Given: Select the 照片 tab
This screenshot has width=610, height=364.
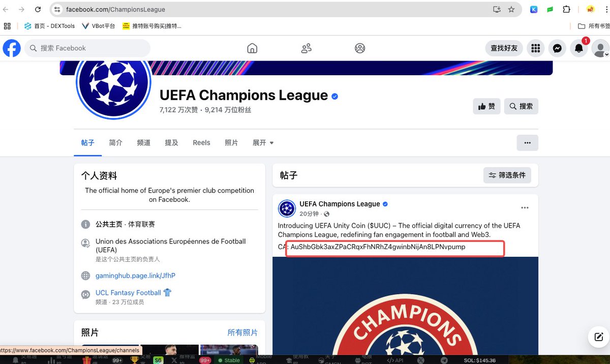Looking at the screenshot, I should [x=231, y=143].
